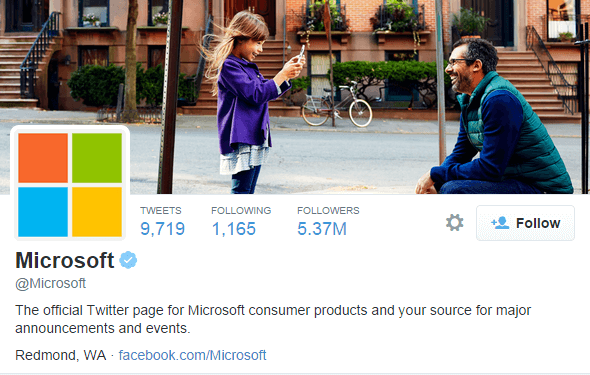This screenshot has height=375, width=590.
Task: Click the @Microsoft handle
Action: click(50, 283)
